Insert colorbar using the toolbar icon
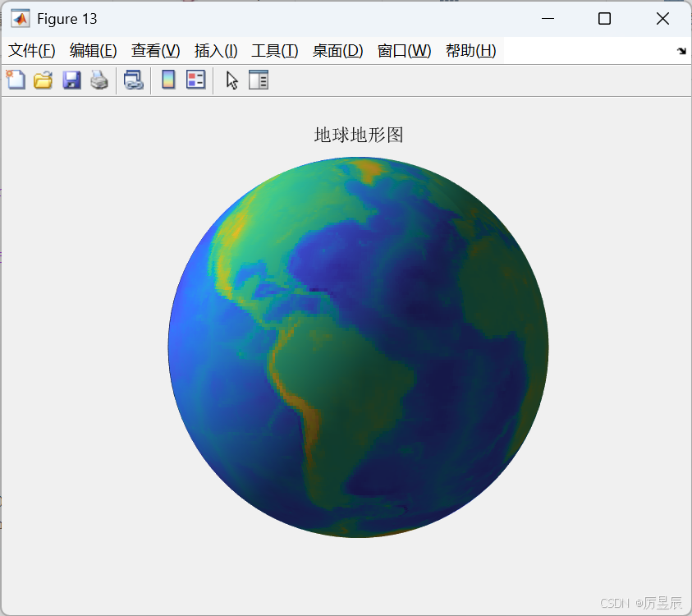 168,80
